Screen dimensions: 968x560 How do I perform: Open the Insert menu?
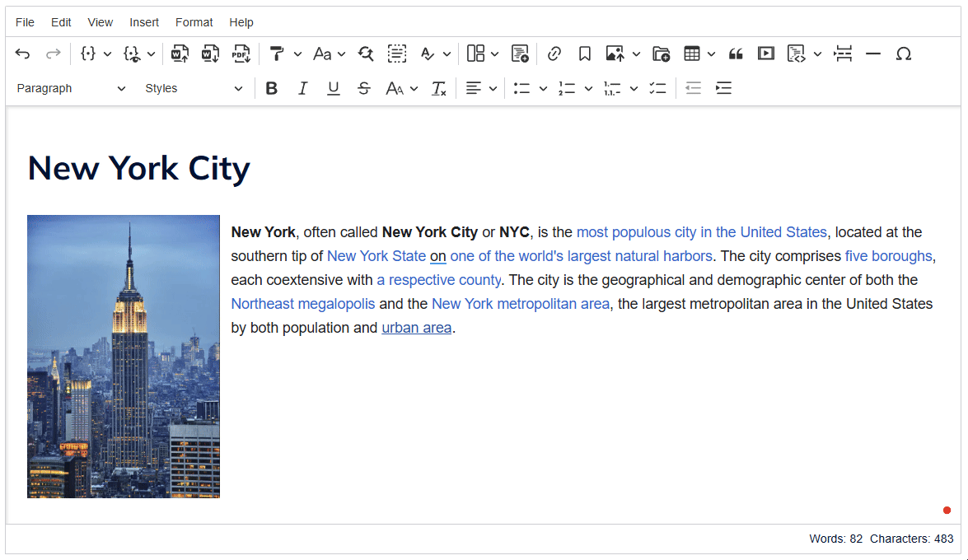point(144,22)
